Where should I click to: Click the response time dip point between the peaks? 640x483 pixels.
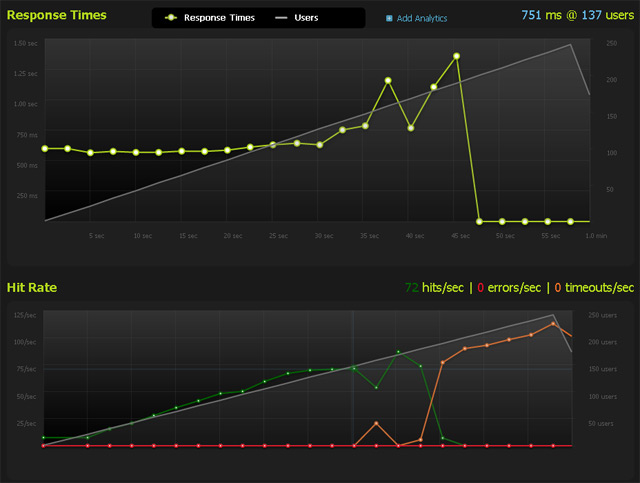(x=411, y=128)
